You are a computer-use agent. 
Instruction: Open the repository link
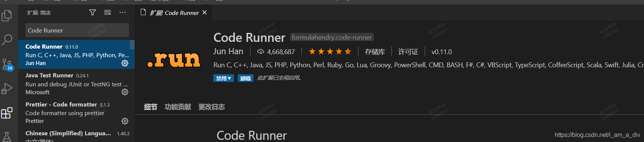tap(375, 52)
